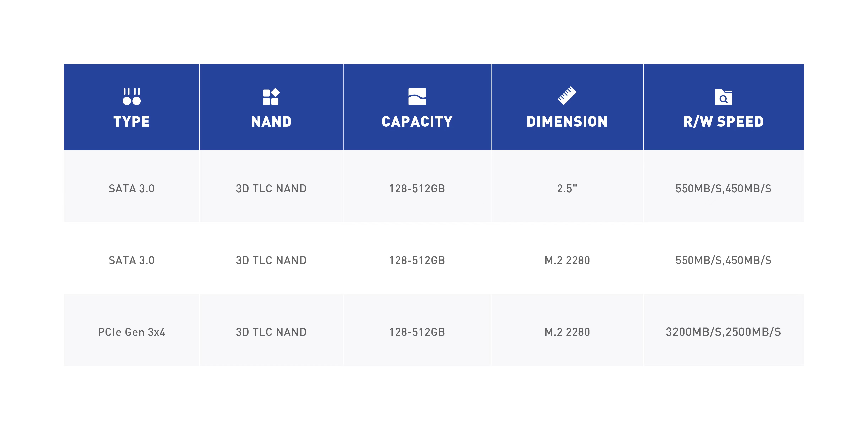Click the NAND squares-and-diamond icon
Screen dimensions: 868x430
[x=271, y=96]
